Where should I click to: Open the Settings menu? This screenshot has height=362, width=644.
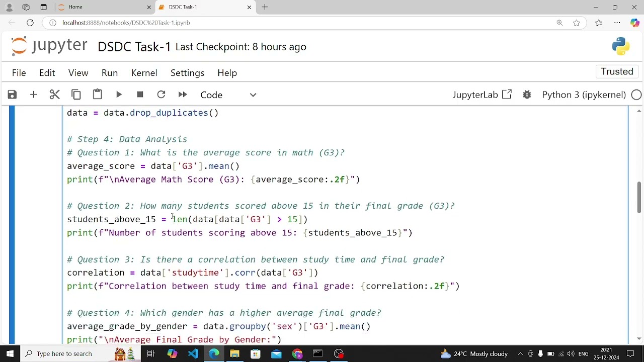(x=187, y=73)
